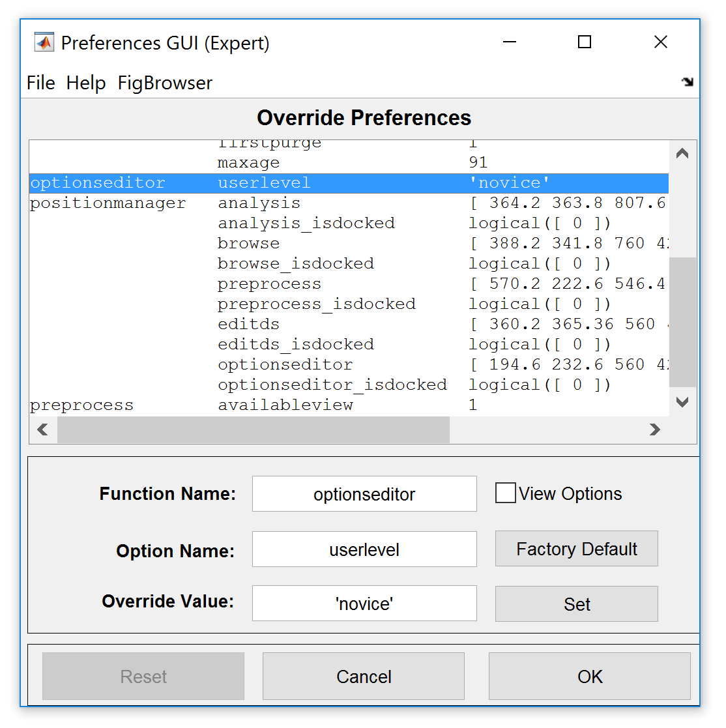Open the Help menu
The image size is (726, 728).
pos(86,83)
